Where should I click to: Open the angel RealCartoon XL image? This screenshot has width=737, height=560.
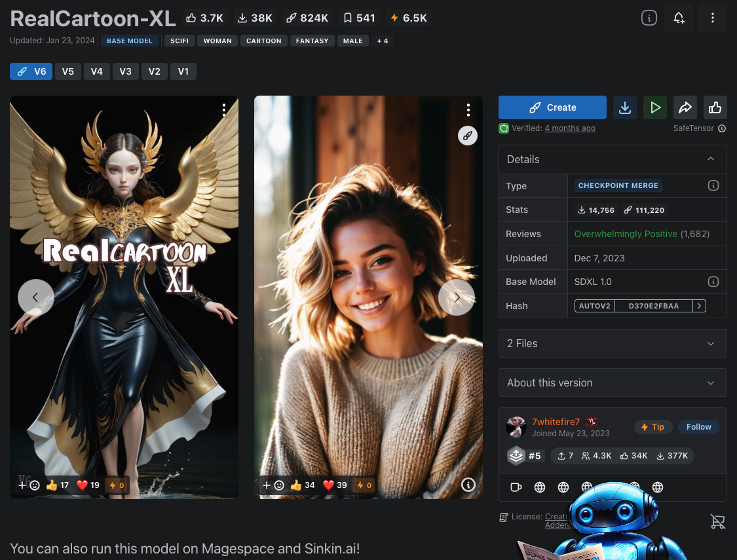[x=124, y=297]
